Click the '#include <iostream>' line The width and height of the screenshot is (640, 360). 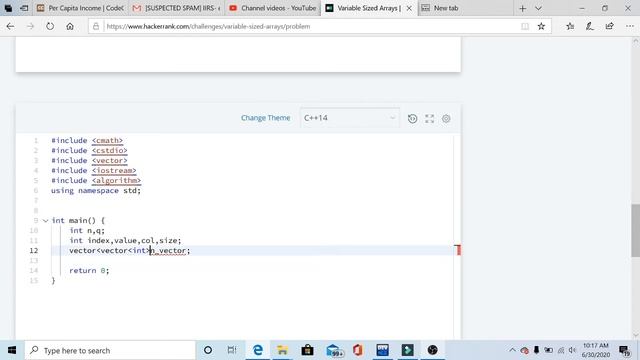tap(94, 171)
